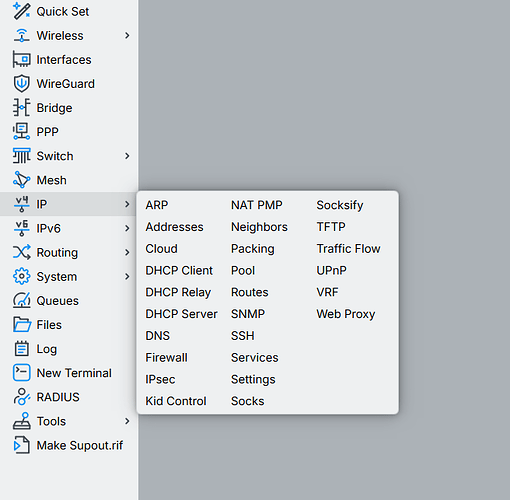Click the RADIUS user icon

point(21,397)
